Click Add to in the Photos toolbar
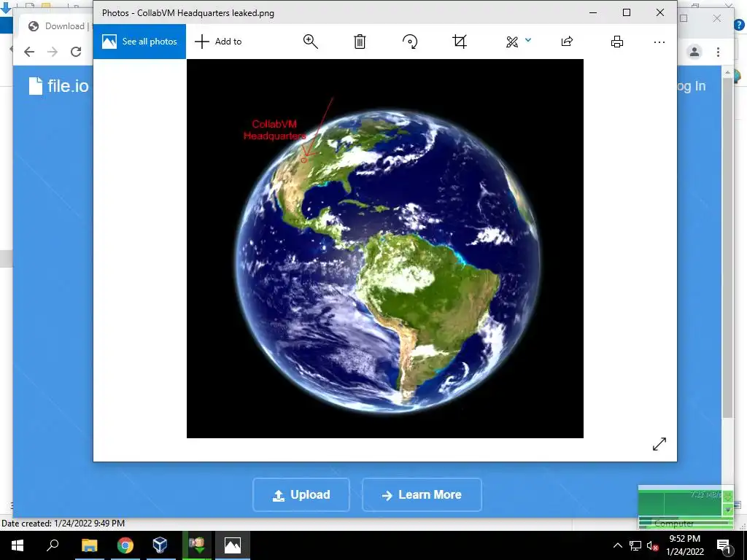 (x=218, y=42)
